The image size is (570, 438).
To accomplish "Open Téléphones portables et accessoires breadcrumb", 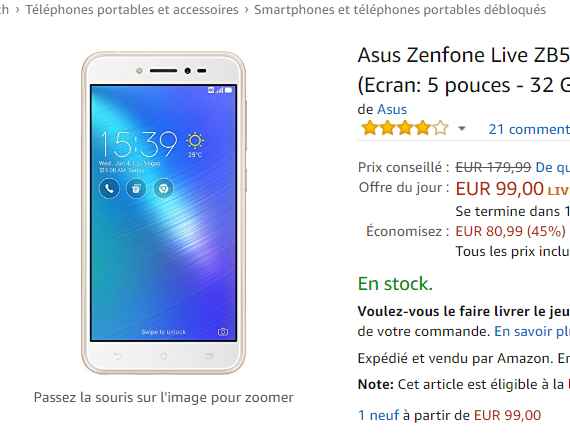I will point(132,10).
